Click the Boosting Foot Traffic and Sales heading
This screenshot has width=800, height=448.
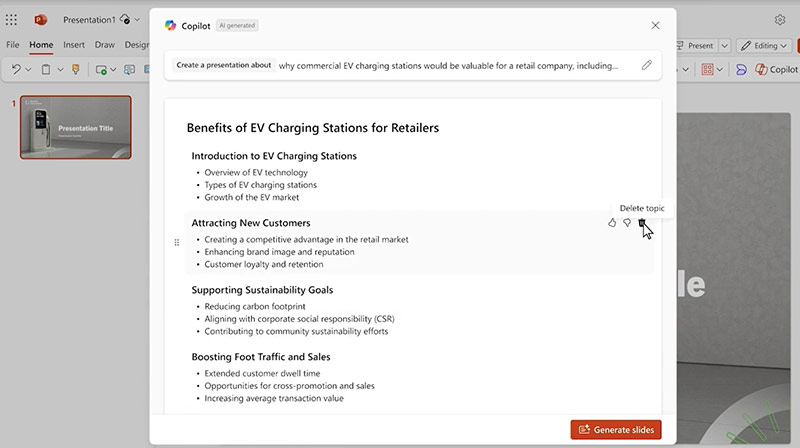261,357
